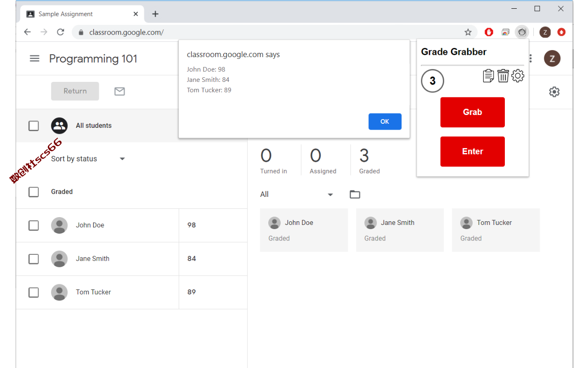Click the forward navigation arrow
Screen dimensions: 588x368
coord(44,32)
